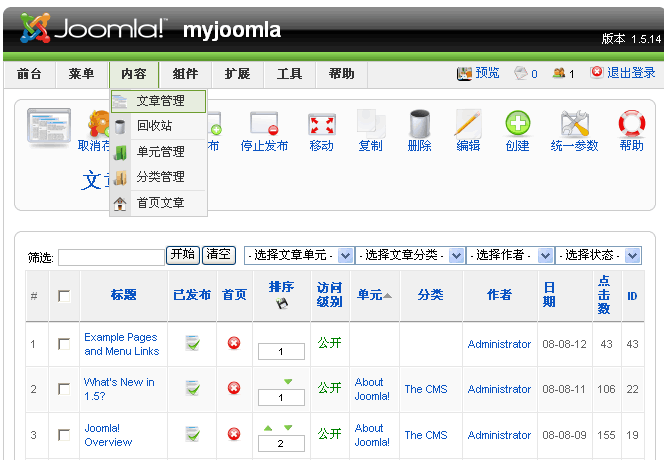Open the 选择作者 dropdown
Viewport: 664px width, 460px height.
(510, 255)
